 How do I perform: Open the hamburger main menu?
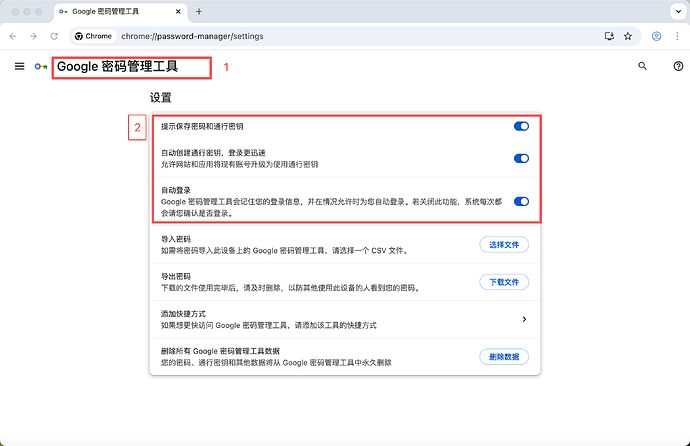tap(19, 66)
